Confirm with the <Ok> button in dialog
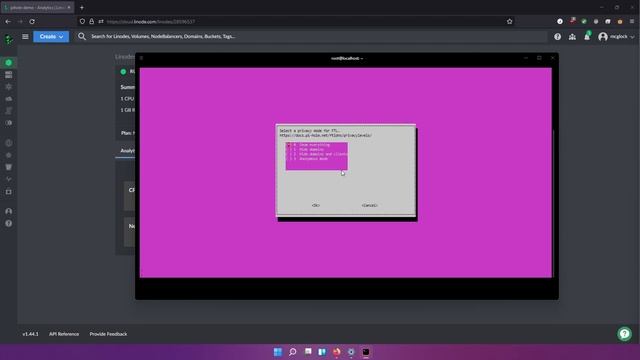Image resolution: width=640 pixels, height=360 pixels. pos(316,205)
